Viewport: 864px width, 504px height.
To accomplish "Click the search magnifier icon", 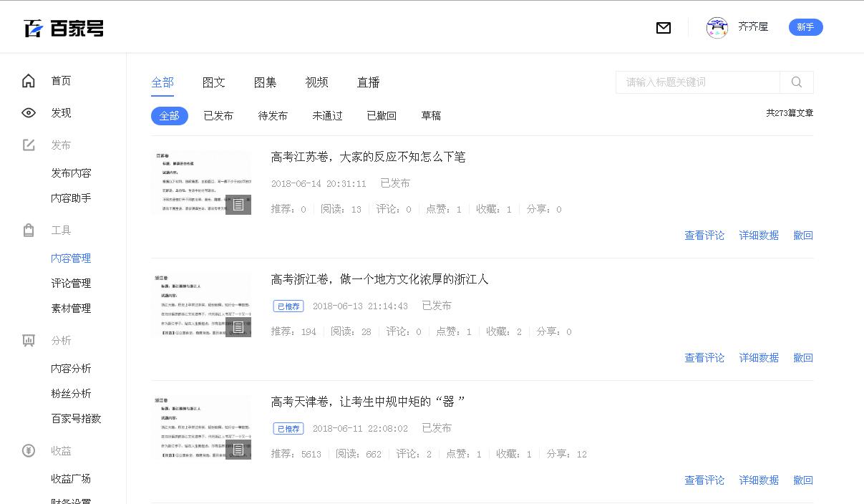I will pos(796,82).
